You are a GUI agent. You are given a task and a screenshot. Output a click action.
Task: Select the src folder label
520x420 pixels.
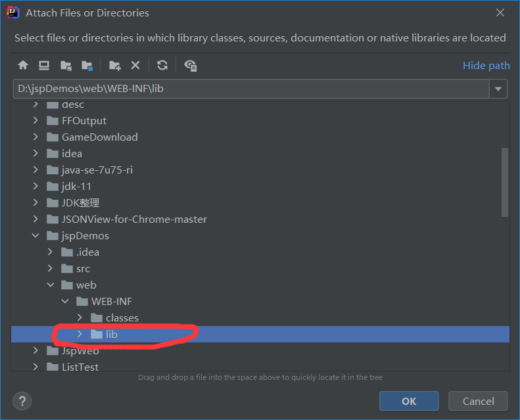pos(83,269)
